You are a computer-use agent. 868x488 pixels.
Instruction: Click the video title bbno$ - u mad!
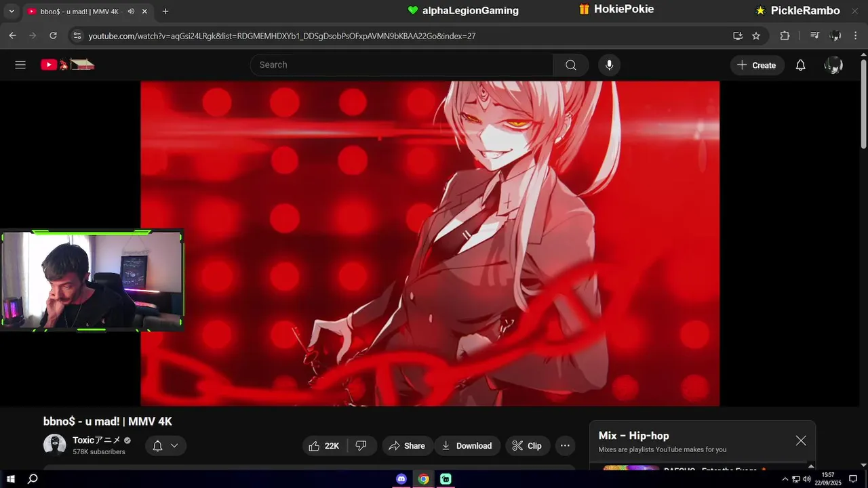coord(108,422)
